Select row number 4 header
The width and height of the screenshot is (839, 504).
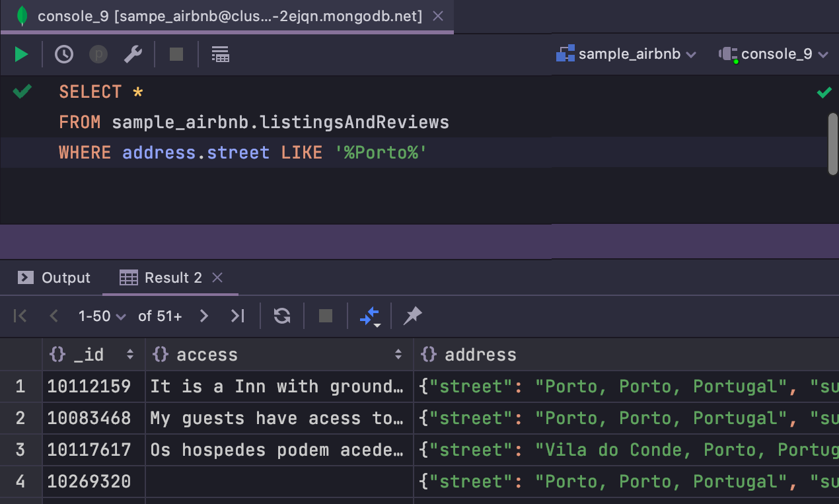(x=20, y=482)
